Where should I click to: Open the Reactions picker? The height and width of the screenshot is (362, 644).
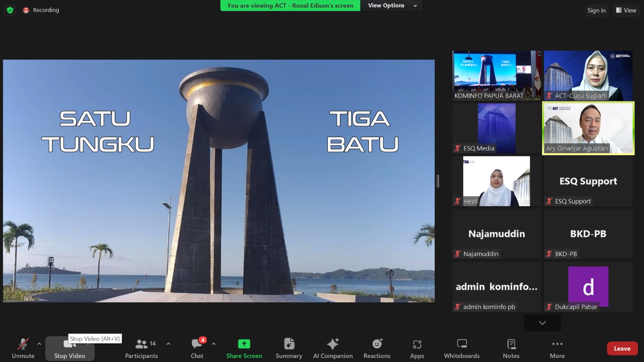click(377, 348)
